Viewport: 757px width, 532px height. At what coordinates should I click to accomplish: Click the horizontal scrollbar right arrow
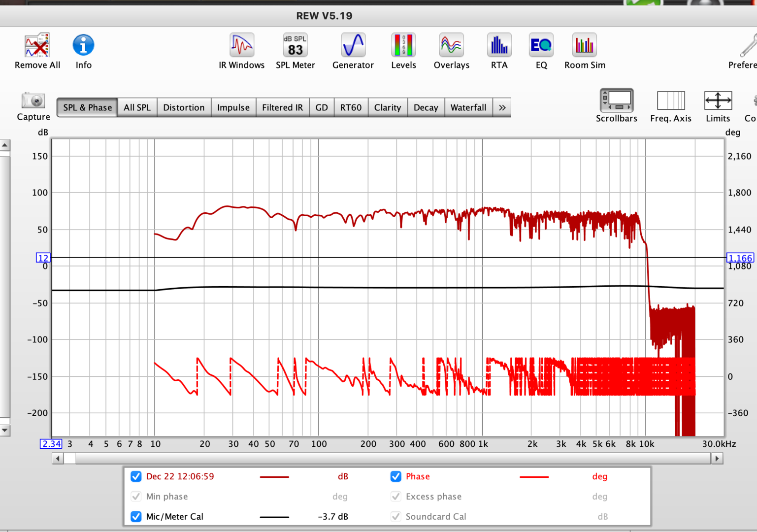coord(717,459)
